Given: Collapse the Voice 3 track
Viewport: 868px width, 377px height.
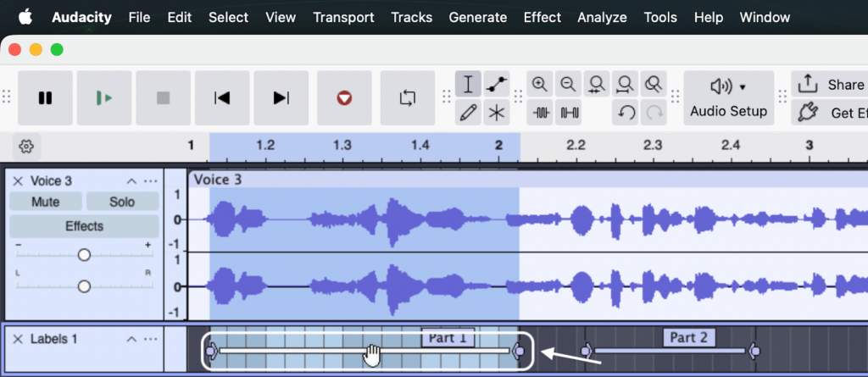Looking at the screenshot, I should [x=131, y=181].
